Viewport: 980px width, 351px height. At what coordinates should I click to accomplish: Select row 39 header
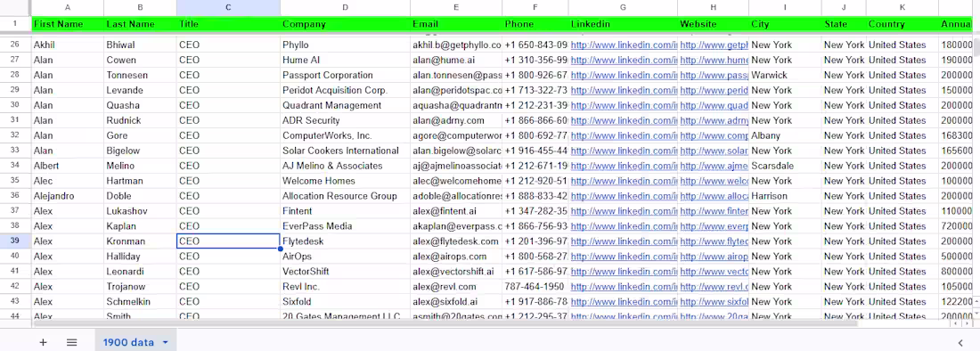tap(15, 241)
